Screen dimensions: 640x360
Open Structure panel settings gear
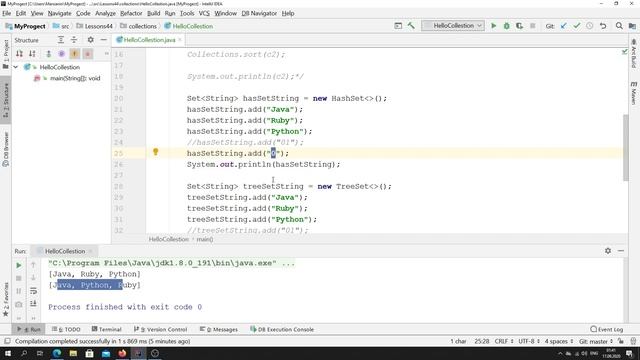pyautogui.click(x=91, y=40)
